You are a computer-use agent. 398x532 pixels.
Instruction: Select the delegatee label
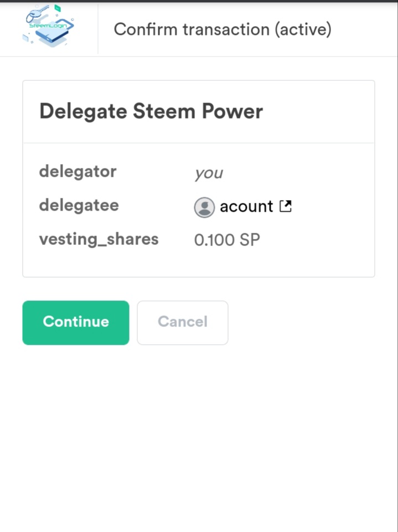pos(79,206)
